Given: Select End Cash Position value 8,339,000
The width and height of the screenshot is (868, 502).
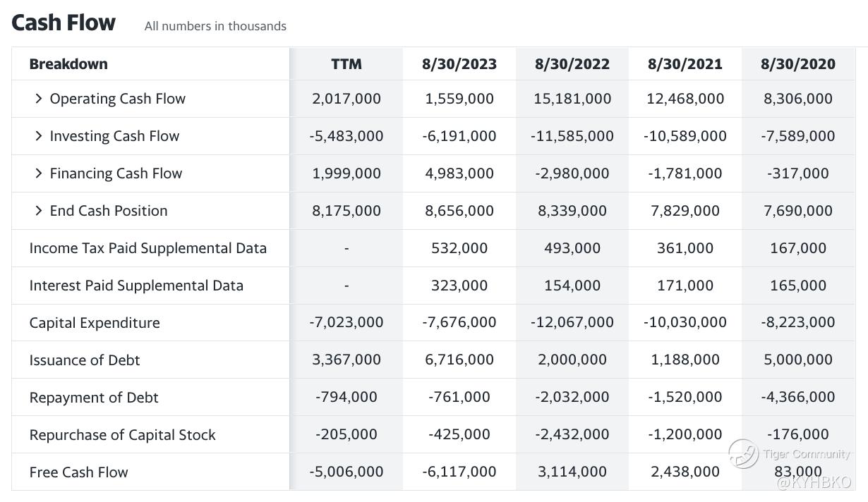Looking at the screenshot, I should click(572, 211).
